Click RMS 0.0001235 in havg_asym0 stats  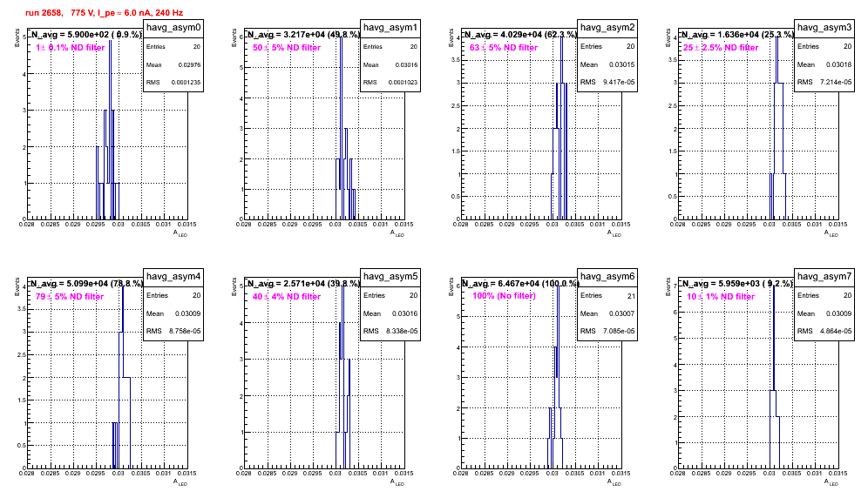[173, 82]
